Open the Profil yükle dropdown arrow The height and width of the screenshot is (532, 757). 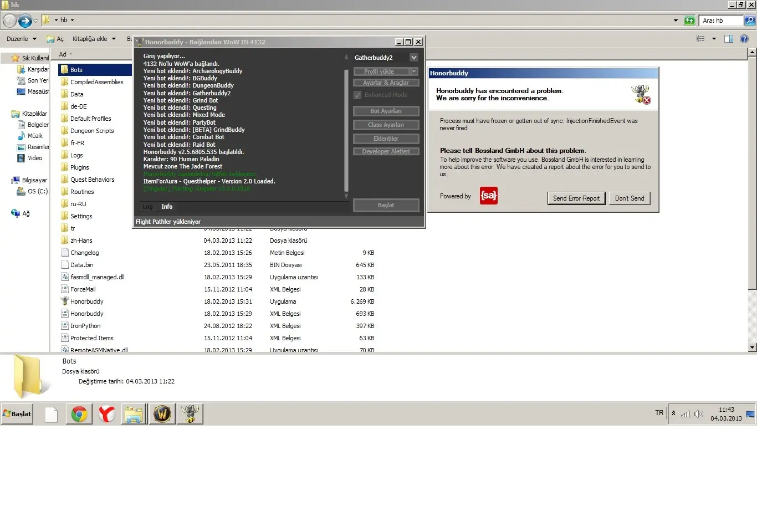(414, 71)
